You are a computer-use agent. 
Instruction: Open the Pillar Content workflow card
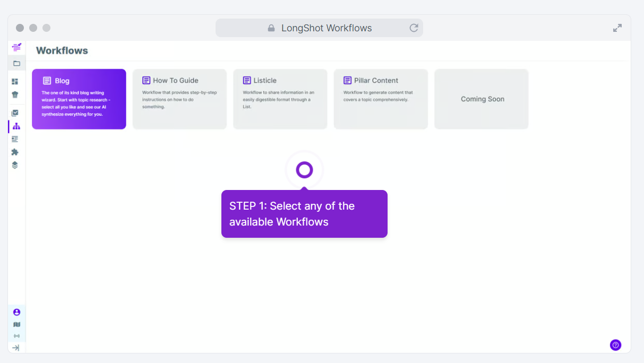(381, 99)
